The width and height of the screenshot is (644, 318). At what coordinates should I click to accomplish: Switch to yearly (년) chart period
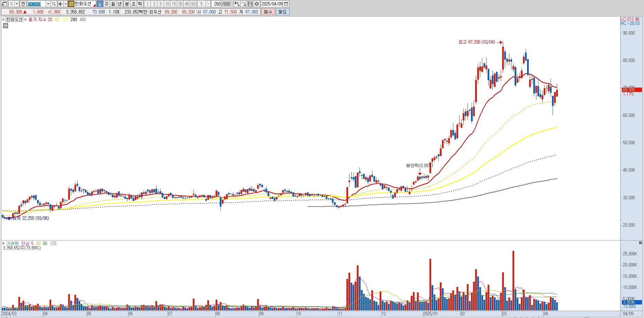tap(120, 4)
